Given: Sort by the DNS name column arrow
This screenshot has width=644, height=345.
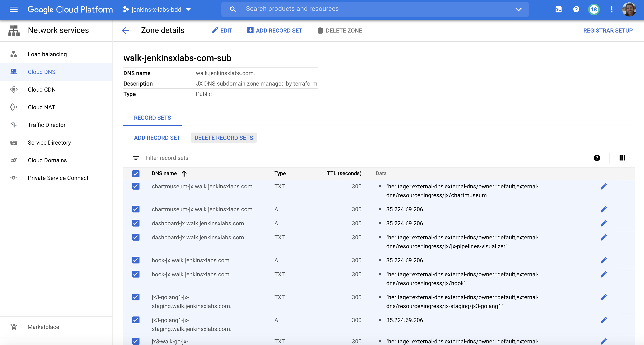Looking at the screenshot, I should pos(184,173).
